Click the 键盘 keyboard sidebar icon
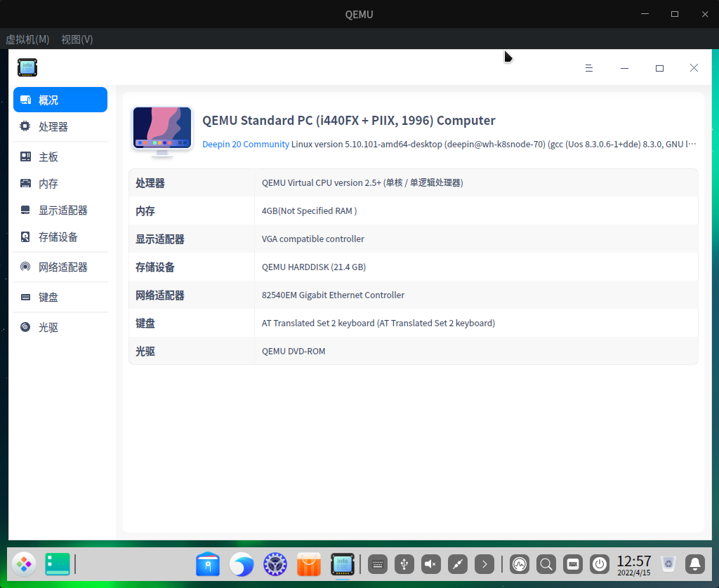 (25, 297)
